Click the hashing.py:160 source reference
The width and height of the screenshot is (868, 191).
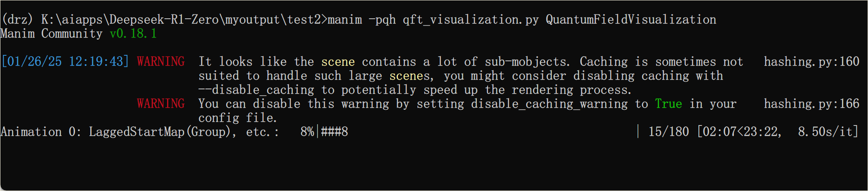811,62
